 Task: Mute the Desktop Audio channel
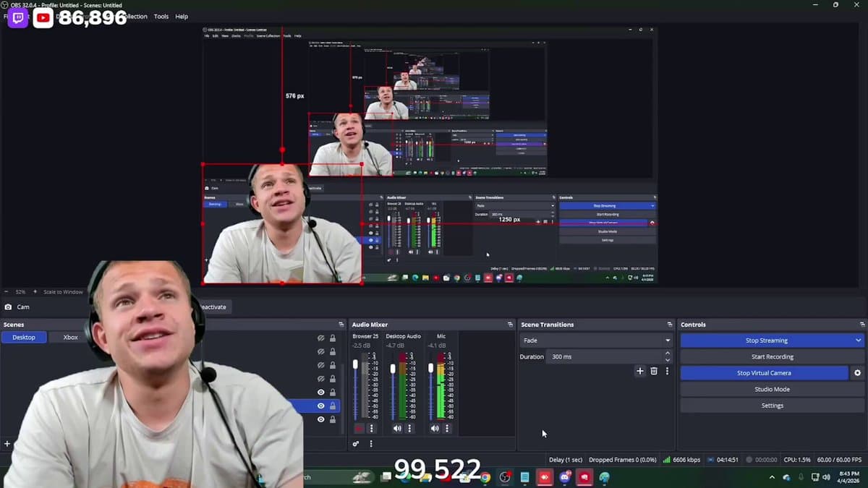(396, 428)
